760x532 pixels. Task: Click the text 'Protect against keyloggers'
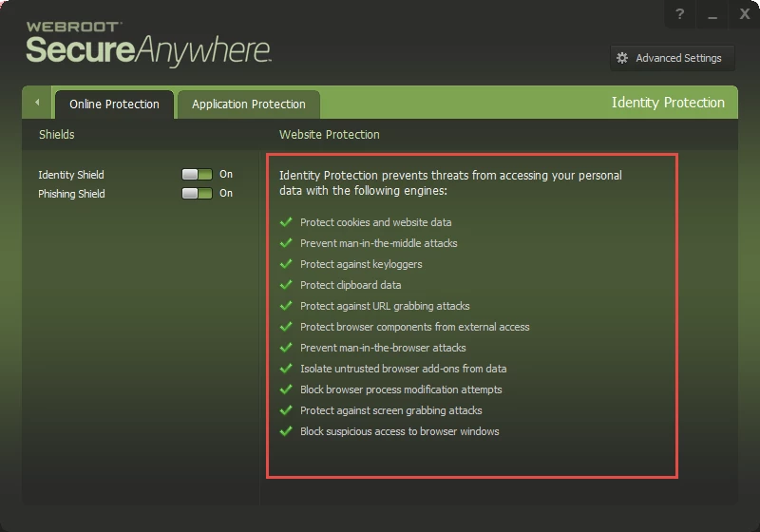coord(361,264)
